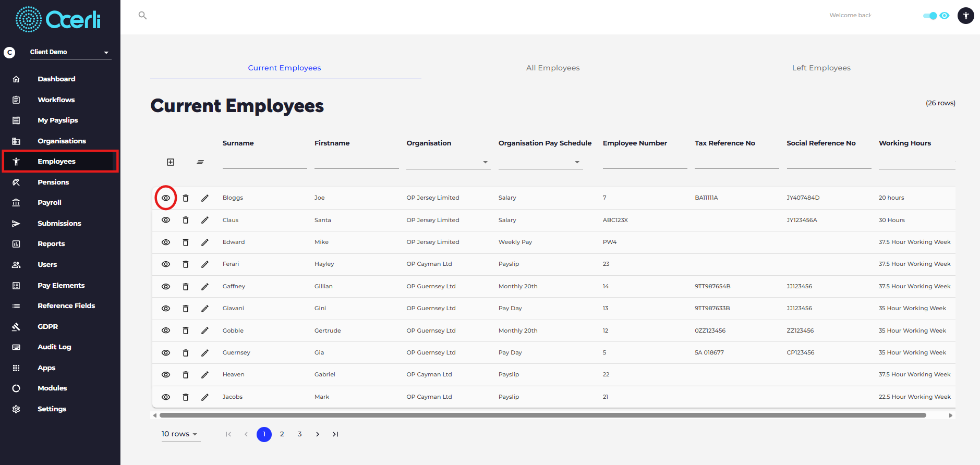Click the Tax Reference No filter field

point(737,162)
